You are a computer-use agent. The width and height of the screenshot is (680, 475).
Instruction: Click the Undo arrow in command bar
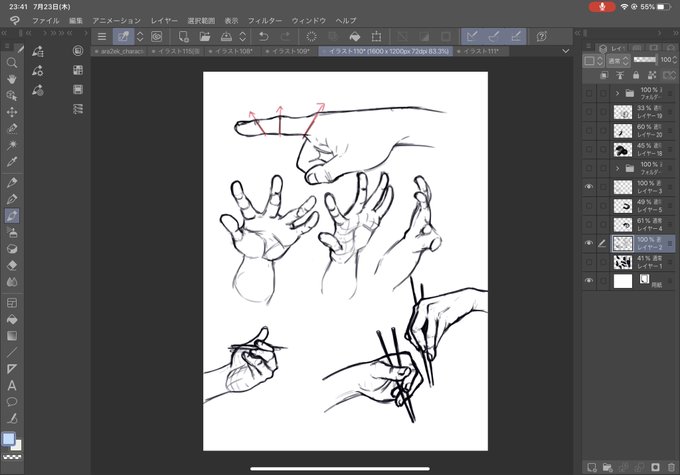pos(263,36)
